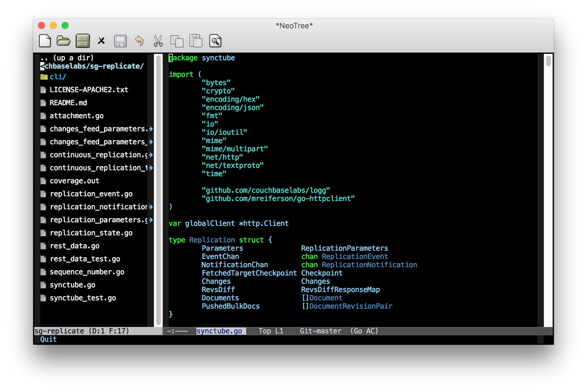Click the Copy toolbar icon

(177, 41)
